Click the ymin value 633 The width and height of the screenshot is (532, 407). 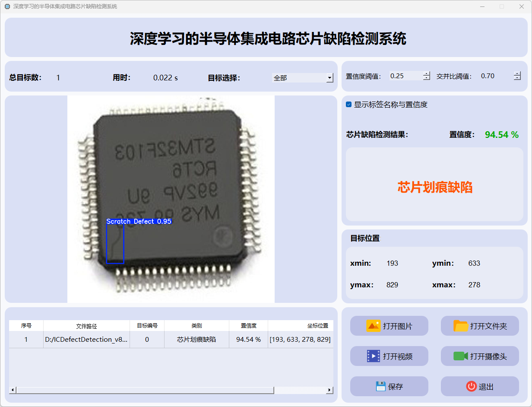click(474, 263)
